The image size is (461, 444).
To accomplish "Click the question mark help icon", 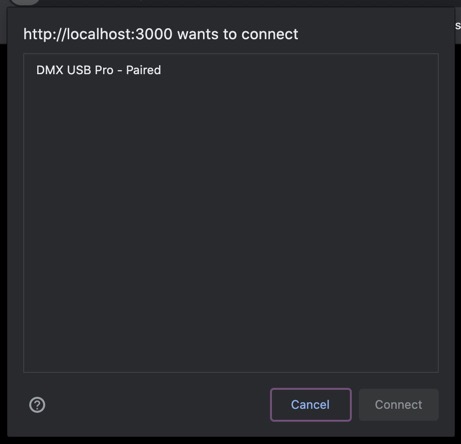I will 37,405.
